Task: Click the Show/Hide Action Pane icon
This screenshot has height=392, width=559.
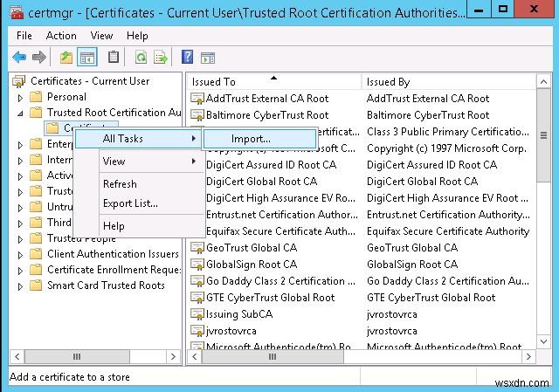Action: click(x=208, y=58)
